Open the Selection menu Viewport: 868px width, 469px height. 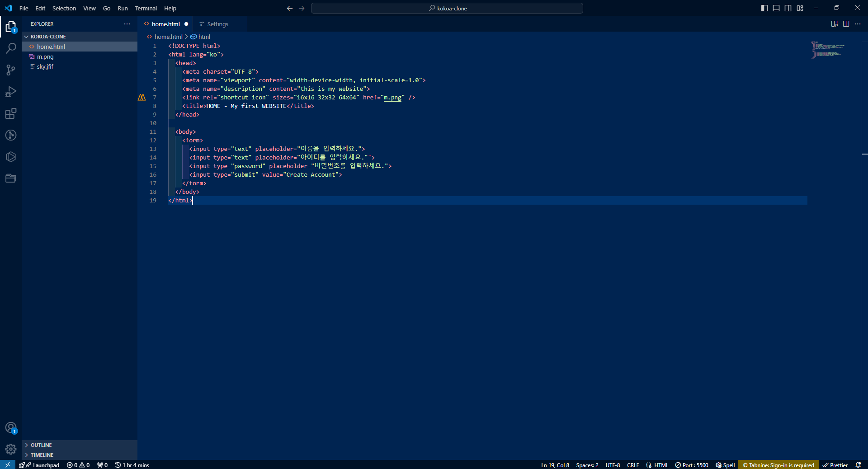pyautogui.click(x=64, y=8)
